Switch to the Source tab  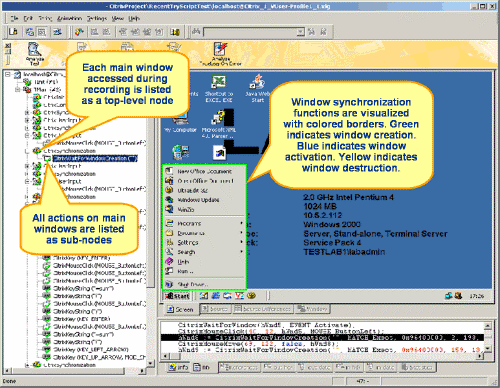(215, 309)
